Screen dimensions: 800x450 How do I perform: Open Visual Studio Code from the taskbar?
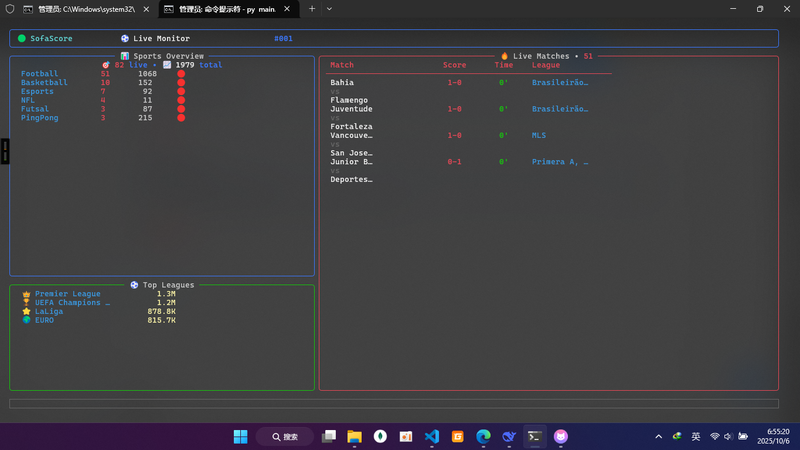coord(432,436)
